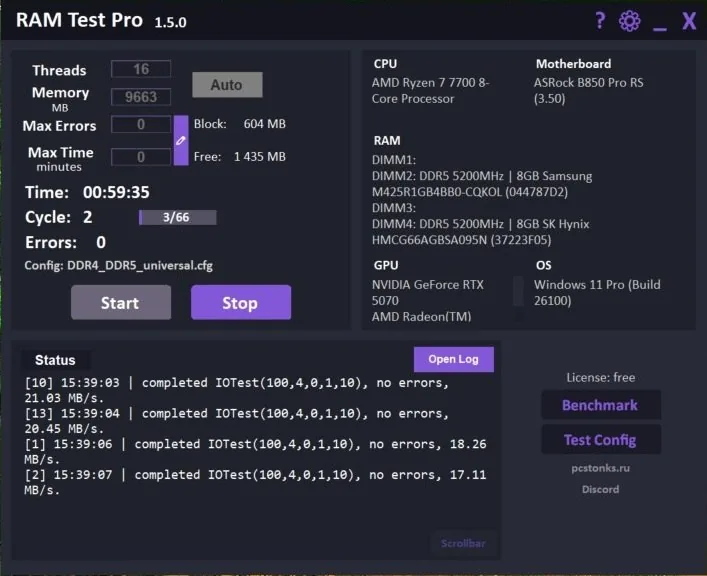The height and width of the screenshot is (576, 707).
Task: Click the log line starting with [10] 15:39:03
Action: point(237,390)
